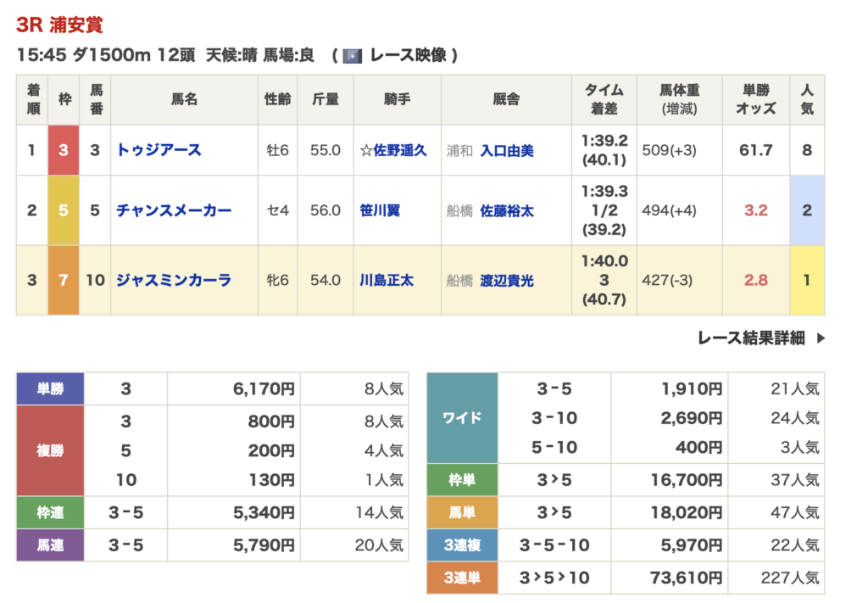868x603 pixels.
Task: Click the 3R 浦安賞 race title
Action: click(x=59, y=25)
